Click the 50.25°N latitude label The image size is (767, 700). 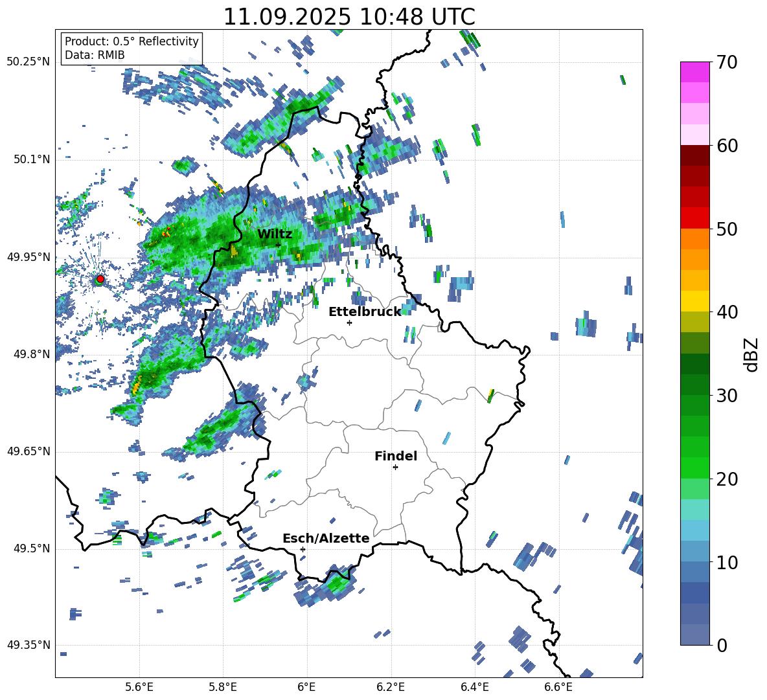(x=29, y=62)
